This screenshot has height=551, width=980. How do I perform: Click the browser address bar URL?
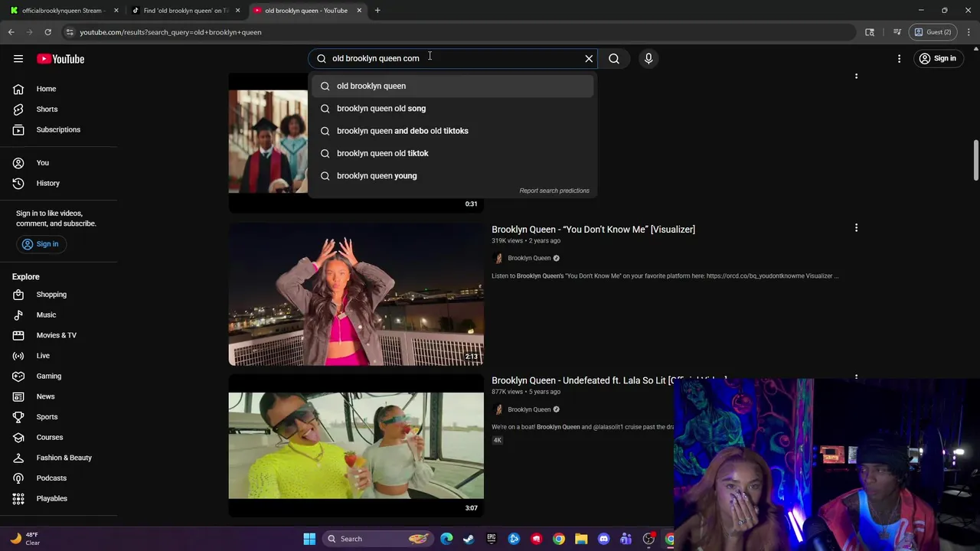[171, 32]
